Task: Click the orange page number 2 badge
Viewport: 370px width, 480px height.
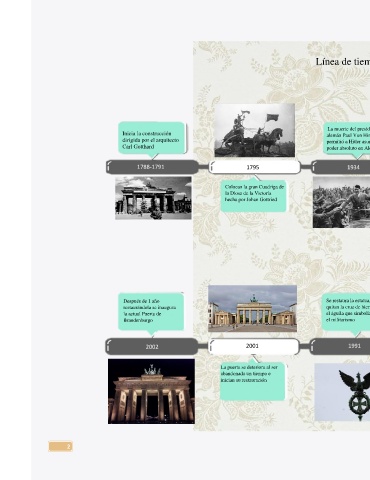Action: click(x=61, y=446)
